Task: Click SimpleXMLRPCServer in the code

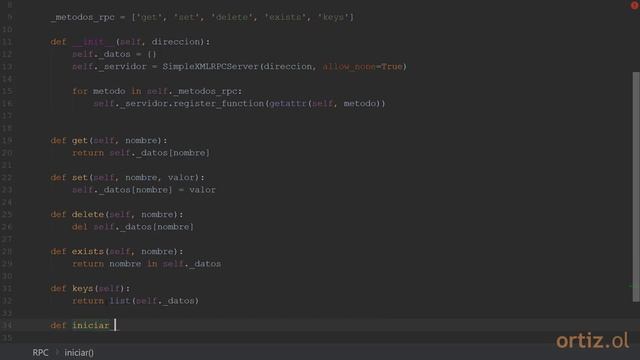Action: tap(211, 66)
